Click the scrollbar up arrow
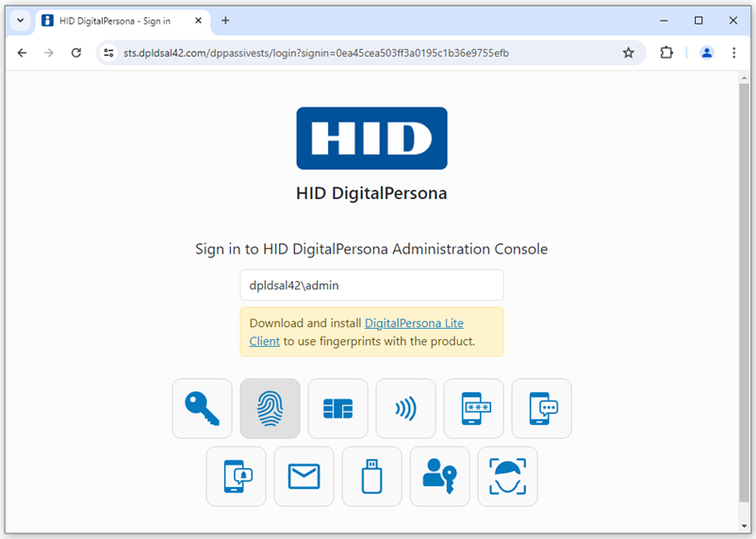 pyautogui.click(x=744, y=77)
